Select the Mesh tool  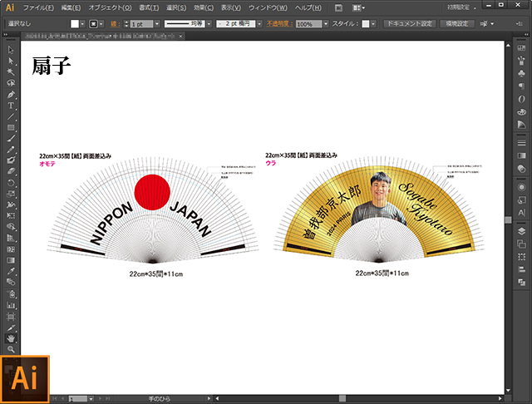(11, 249)
